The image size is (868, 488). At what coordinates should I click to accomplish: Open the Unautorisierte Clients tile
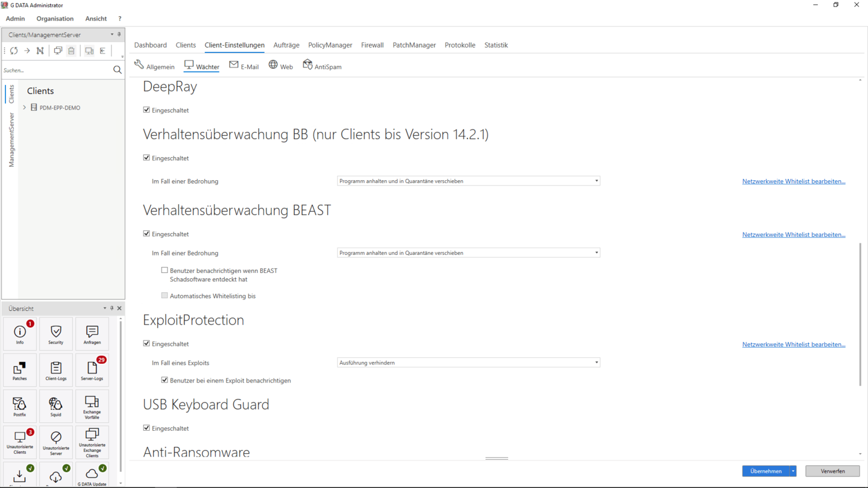(x=20, y=443)
